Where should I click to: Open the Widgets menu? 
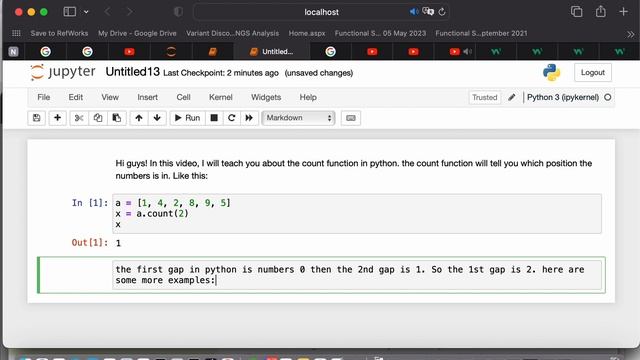coord(266,98)
